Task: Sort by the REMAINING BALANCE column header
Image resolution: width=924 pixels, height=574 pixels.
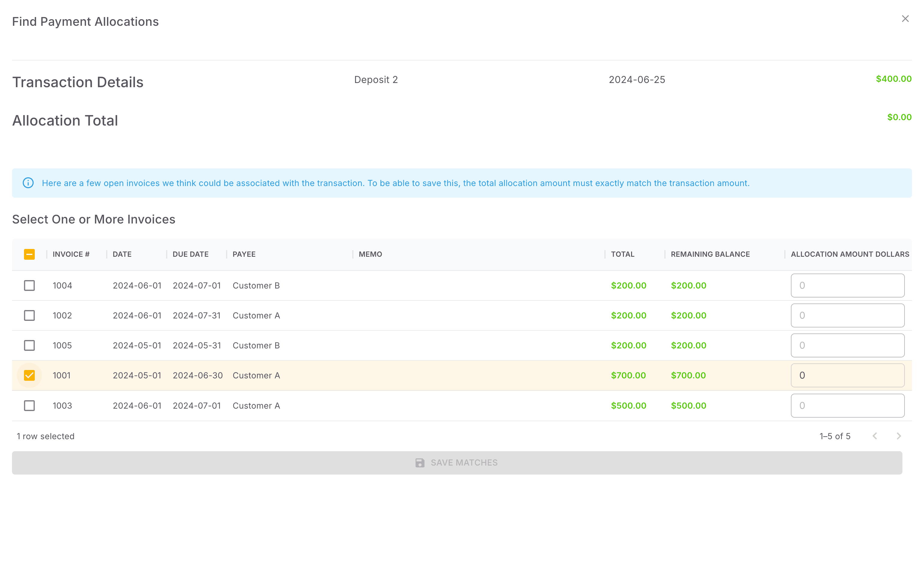Action: point(710,254)
